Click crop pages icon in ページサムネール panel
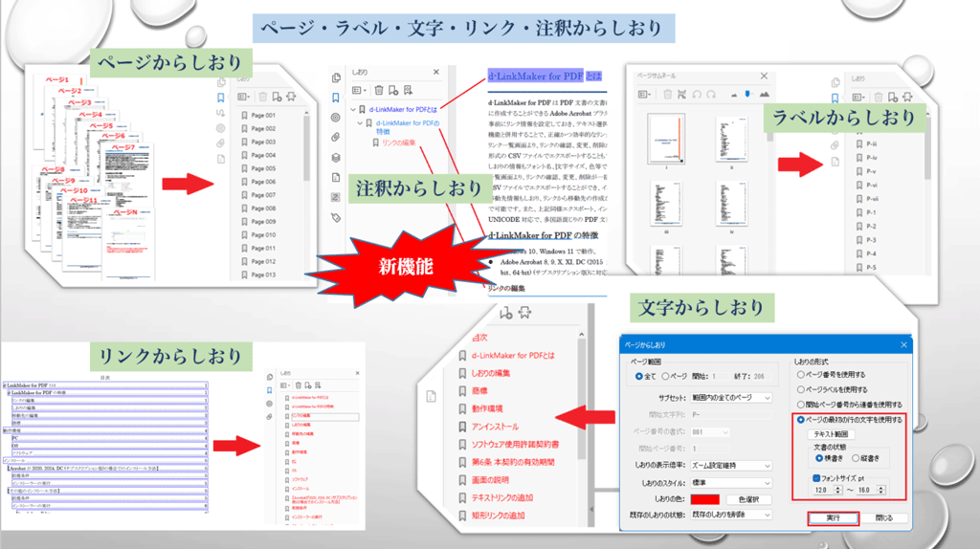 click(681, 95)
